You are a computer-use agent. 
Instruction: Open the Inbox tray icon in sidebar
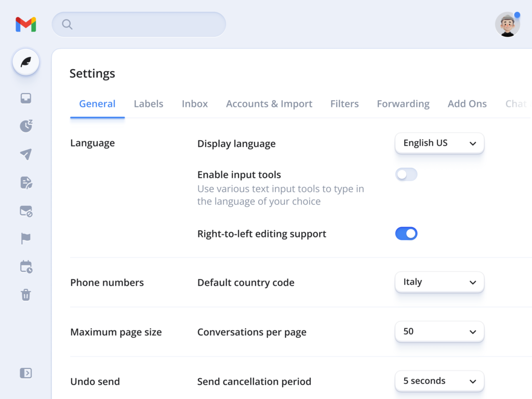coord(26,98)
